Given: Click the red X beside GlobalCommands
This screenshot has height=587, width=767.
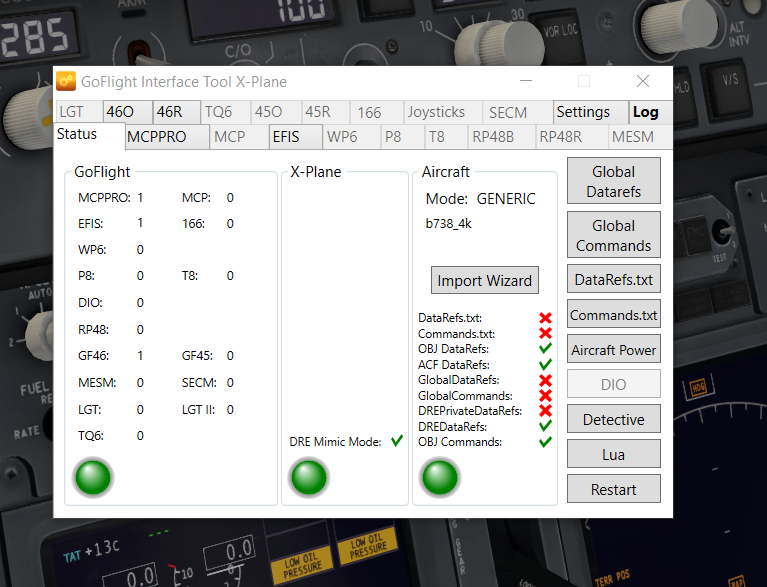Looking at the screenshot, I should coord(545,396).
